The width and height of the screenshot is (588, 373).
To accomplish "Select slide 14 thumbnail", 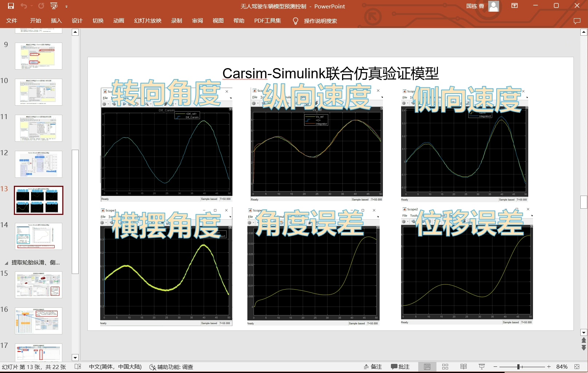I will click(x=39, y=236).
